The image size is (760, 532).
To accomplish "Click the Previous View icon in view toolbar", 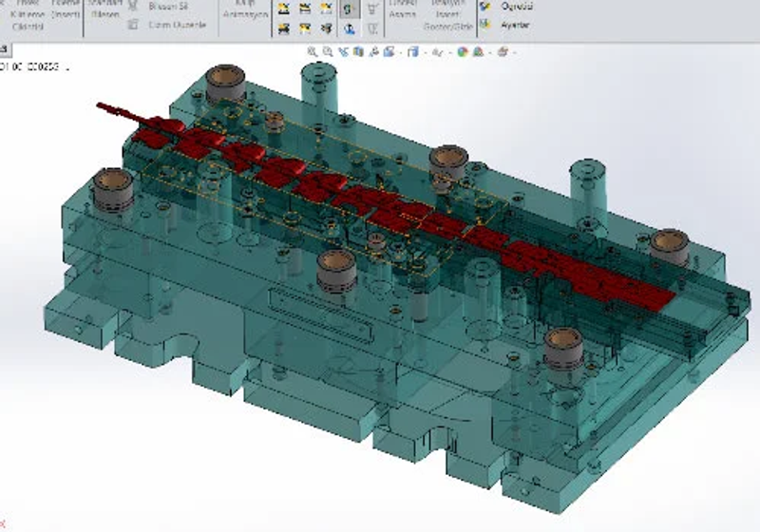I will 343,51.
